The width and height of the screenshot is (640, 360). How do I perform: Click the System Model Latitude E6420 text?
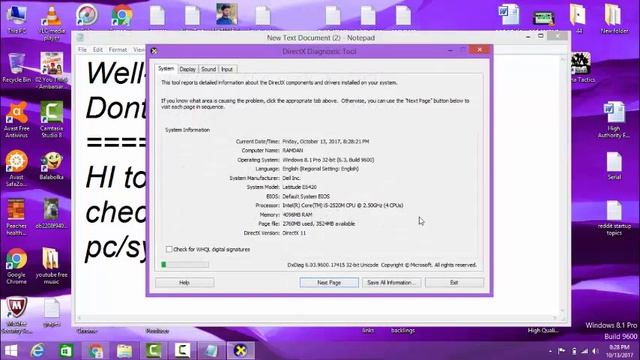tap(300, 187)
